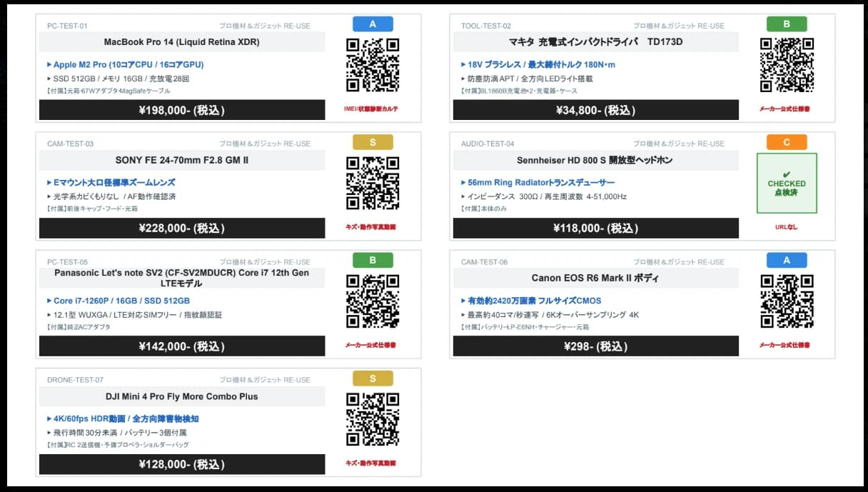
Task: Click the QR code on the Panasonic Let's note card
Action: pyautogui.click(x=373, y=301)
